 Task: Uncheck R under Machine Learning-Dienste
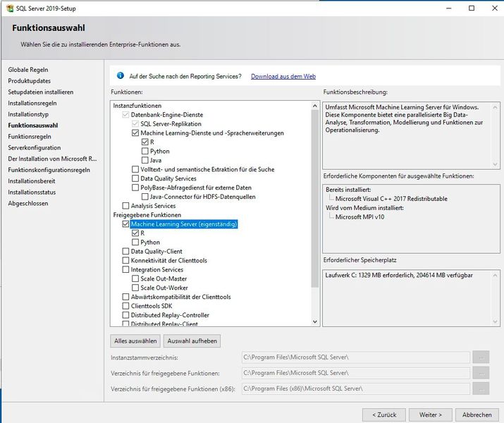145,142
